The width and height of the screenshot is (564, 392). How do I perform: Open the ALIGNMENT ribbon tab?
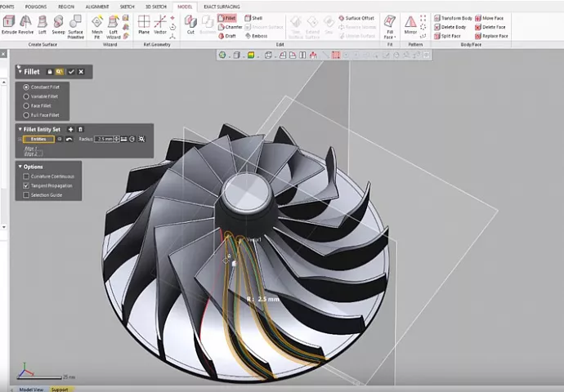point(97,7)
